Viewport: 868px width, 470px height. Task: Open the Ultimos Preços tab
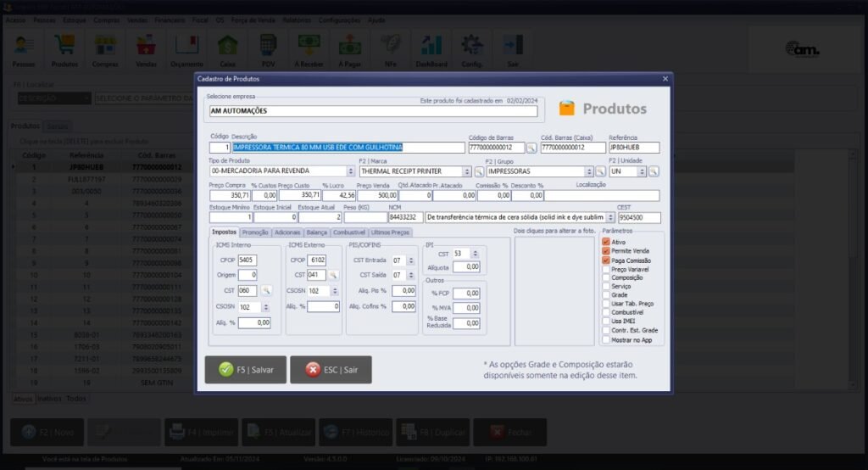[x=391, y=232]
